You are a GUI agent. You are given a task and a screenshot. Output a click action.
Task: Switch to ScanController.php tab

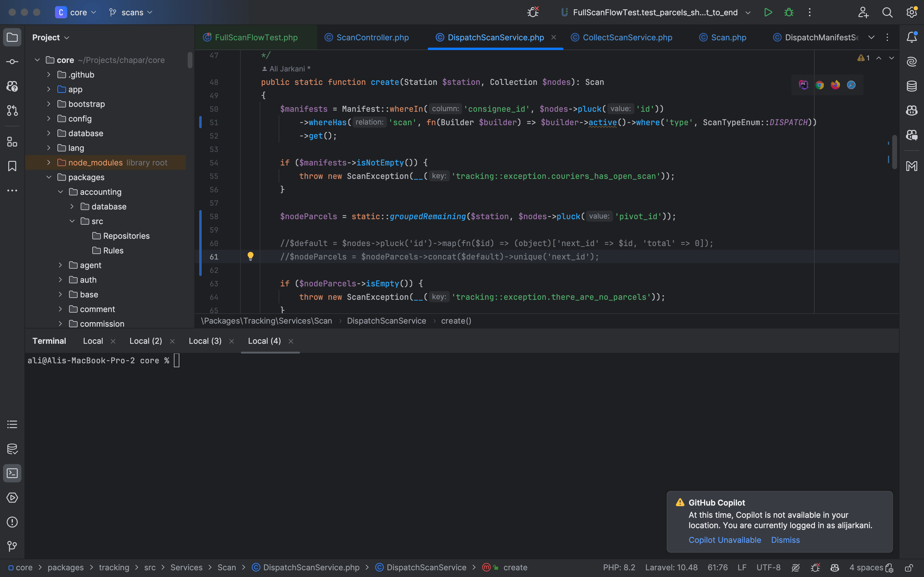pyautogui.click(x=372, y=37)
